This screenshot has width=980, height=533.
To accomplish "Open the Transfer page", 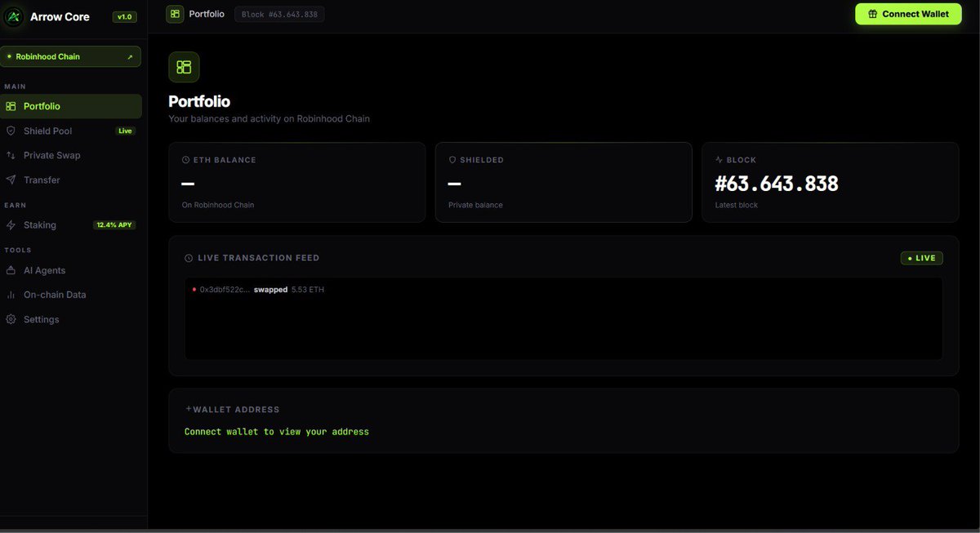I will [x=70, y=180].
